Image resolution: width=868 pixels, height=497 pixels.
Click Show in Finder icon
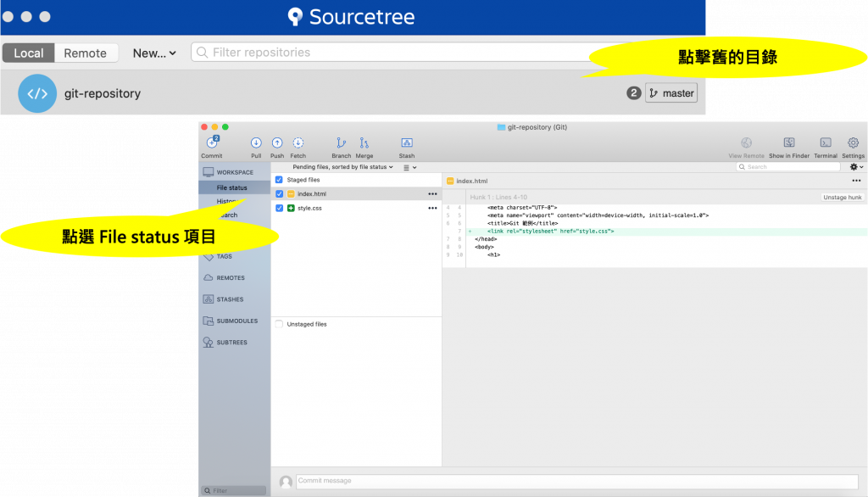click(789, 143)
